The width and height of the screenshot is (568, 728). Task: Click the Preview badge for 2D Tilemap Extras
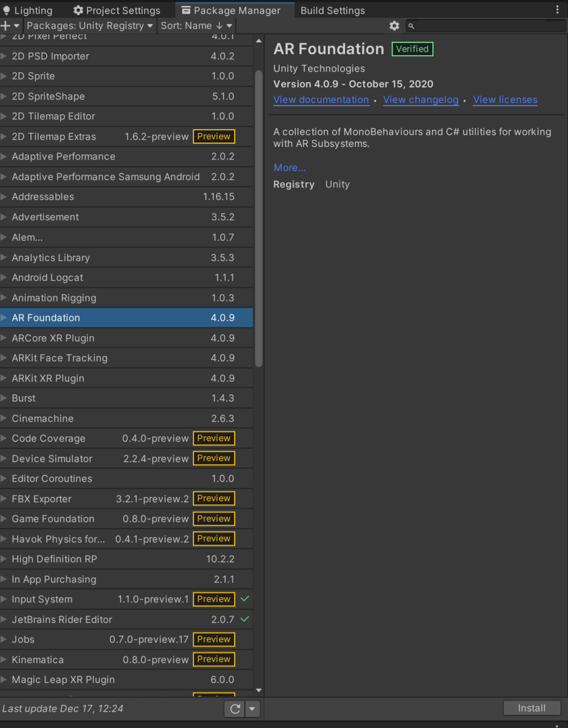[214, 136]
